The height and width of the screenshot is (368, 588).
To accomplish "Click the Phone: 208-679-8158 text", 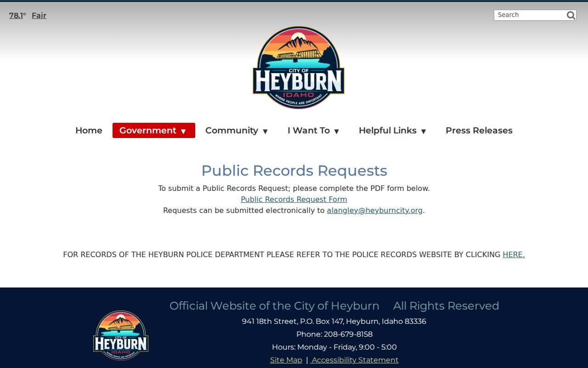I will pyautogui.click(x=334, y=334).
